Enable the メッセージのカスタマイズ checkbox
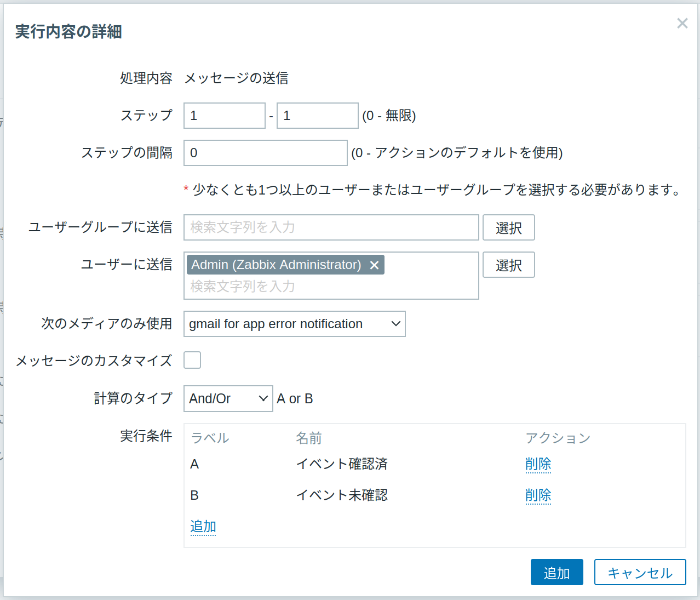Image resolution: width=700 pixels, height=600 pixels. (192, 360)
